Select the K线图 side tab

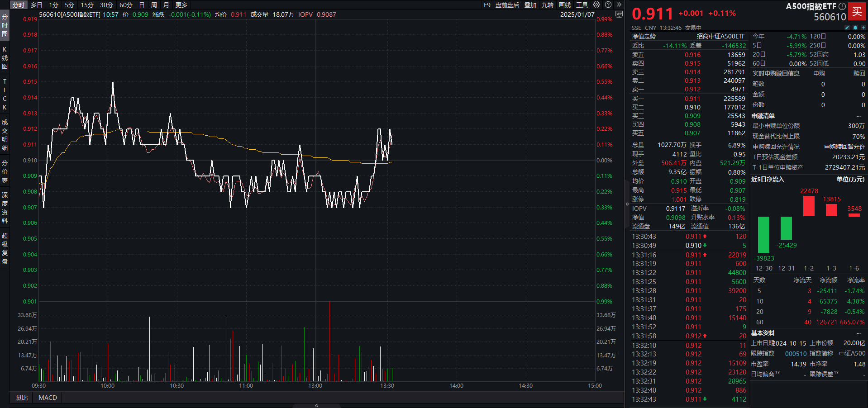pyautogui.click(x=5, y=58)
